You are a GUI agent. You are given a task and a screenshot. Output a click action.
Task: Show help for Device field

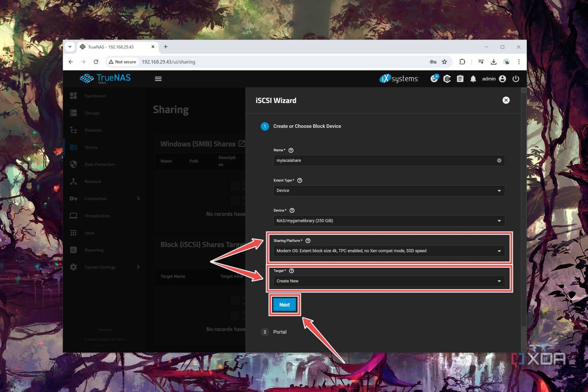(x=292, y=211)
